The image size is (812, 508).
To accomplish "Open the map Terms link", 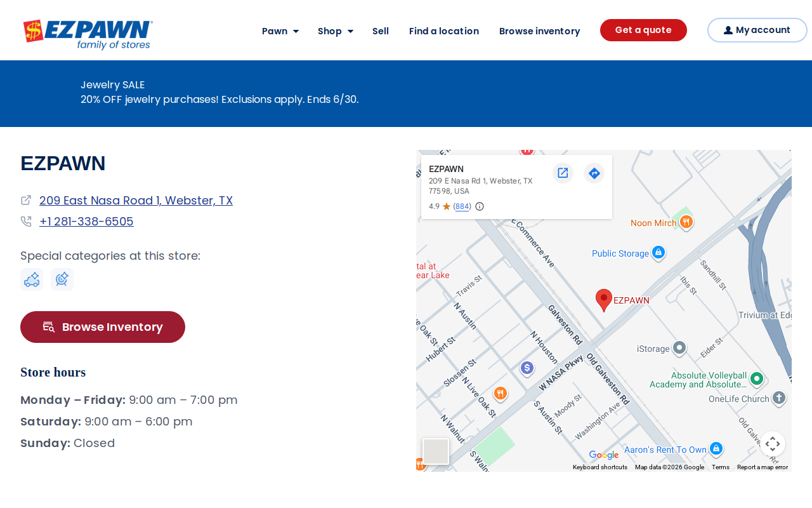I will [721, 467].
